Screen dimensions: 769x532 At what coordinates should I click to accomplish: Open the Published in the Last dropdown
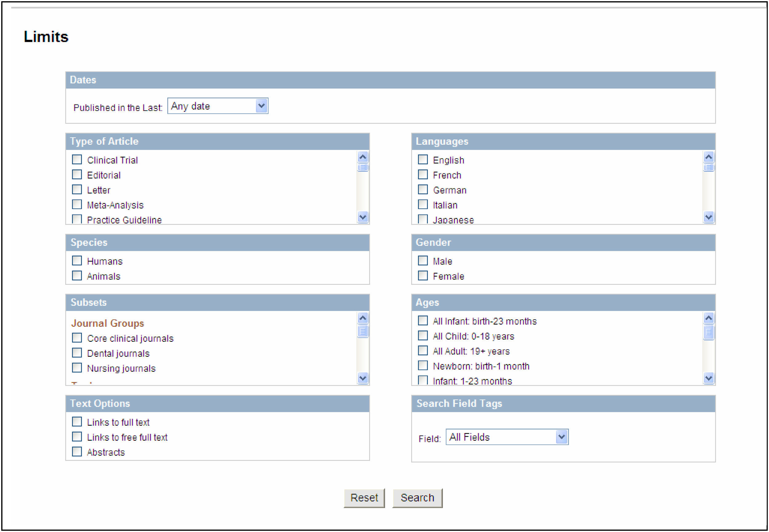coord(261,106)
